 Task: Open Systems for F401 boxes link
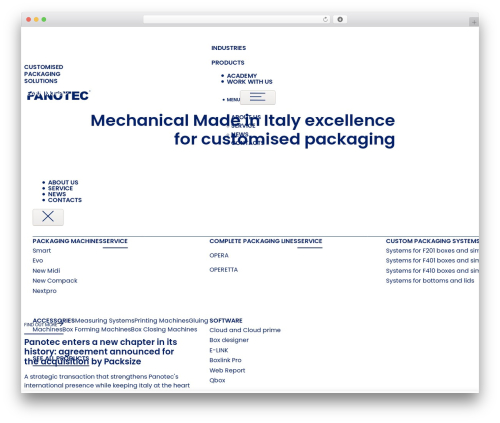coord(432,261)
